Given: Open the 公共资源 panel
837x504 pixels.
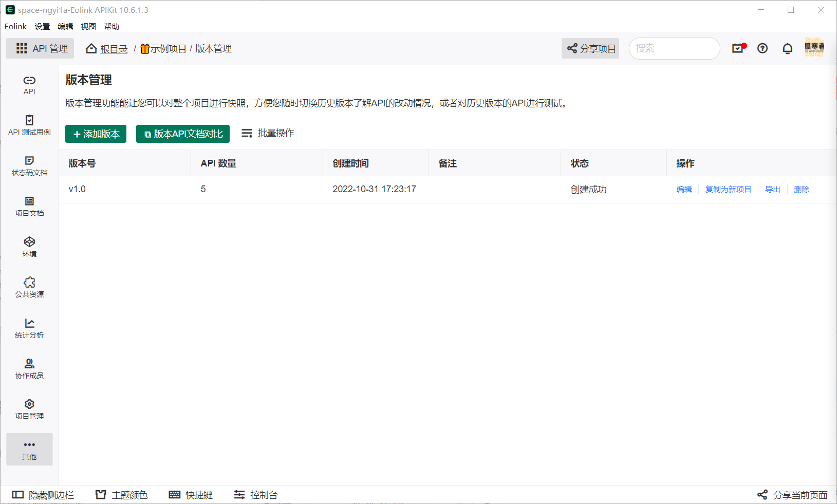Looking at the screenshot, I should pyautogui.click(x=29, y=286).
